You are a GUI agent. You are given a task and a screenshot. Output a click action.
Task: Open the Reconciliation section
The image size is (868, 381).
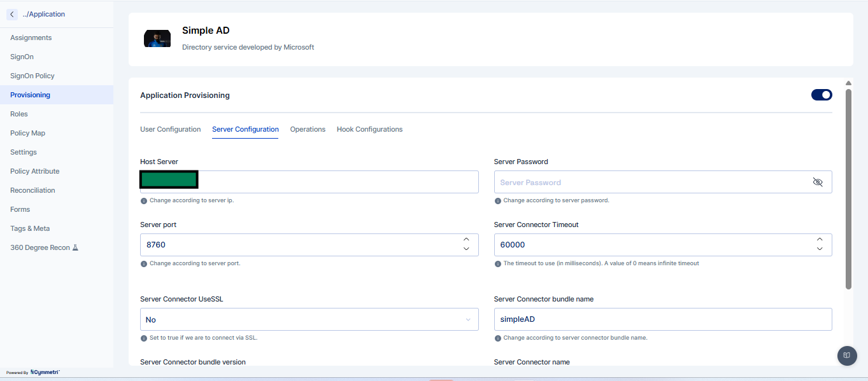[32, 190]
